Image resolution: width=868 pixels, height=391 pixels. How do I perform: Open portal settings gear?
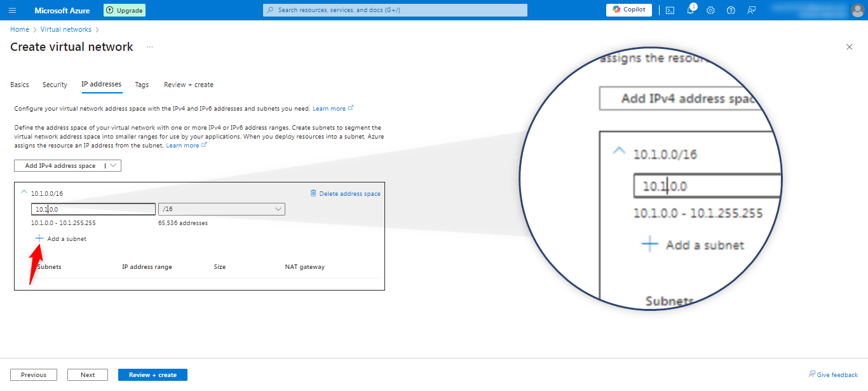710,10
